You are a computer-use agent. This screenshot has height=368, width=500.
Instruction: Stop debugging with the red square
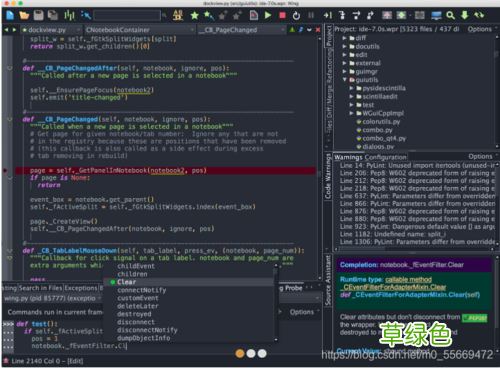coord(282,15)
